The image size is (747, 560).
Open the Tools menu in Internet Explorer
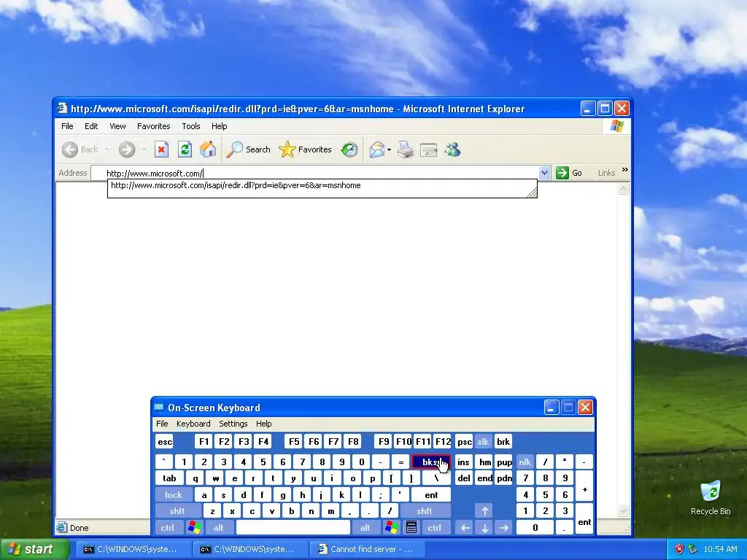pos(191,126)
